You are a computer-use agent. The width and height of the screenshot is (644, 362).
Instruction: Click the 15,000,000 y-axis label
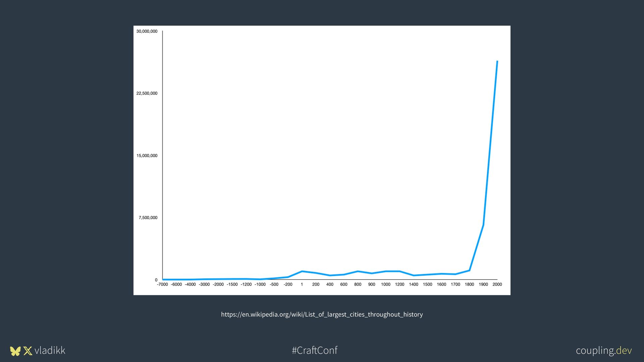point(147,156)
